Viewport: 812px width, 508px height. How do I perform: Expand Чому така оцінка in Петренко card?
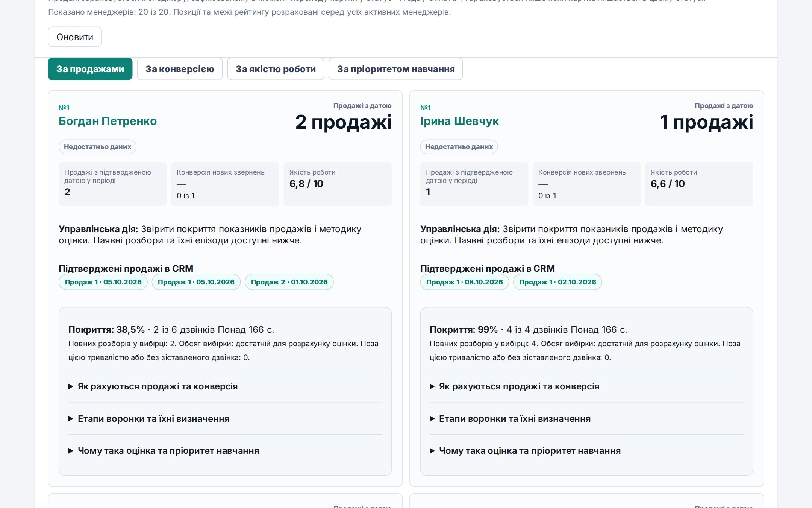(225, 451)
